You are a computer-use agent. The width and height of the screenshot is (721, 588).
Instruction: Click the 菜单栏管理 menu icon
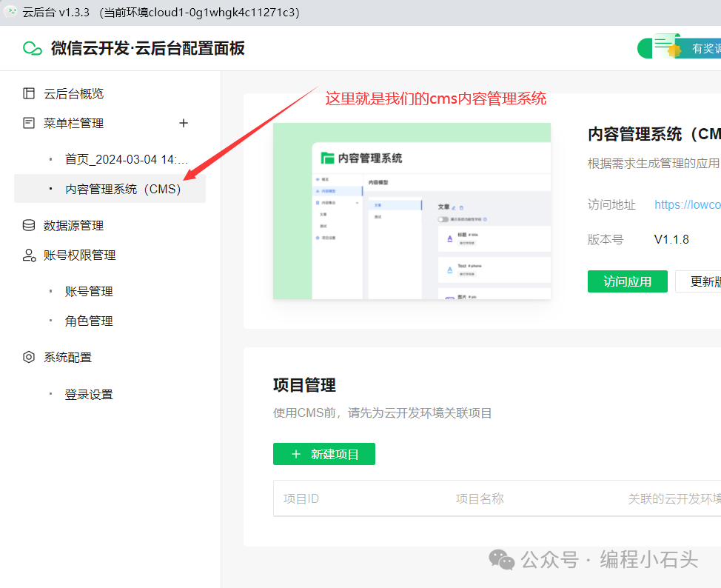pos(29,123)
